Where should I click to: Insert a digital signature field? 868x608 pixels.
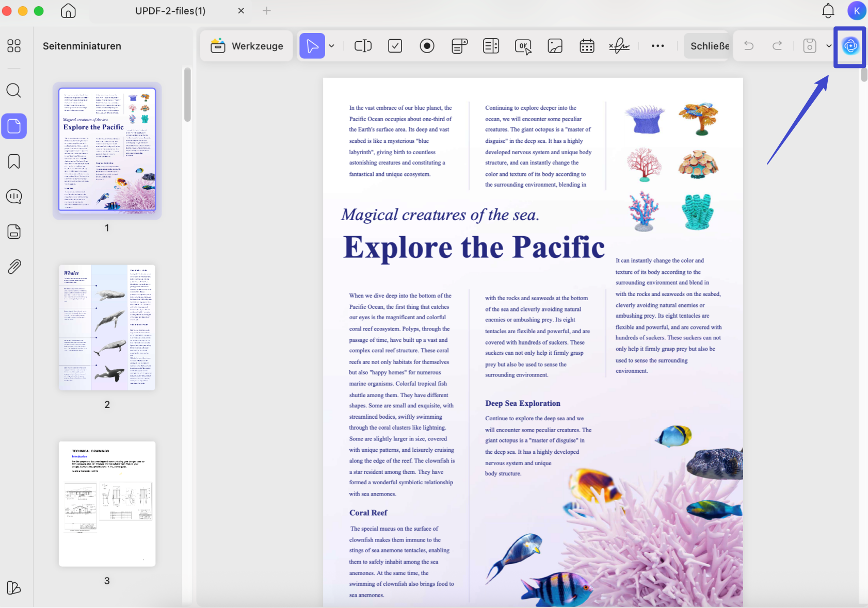(619, 46)
